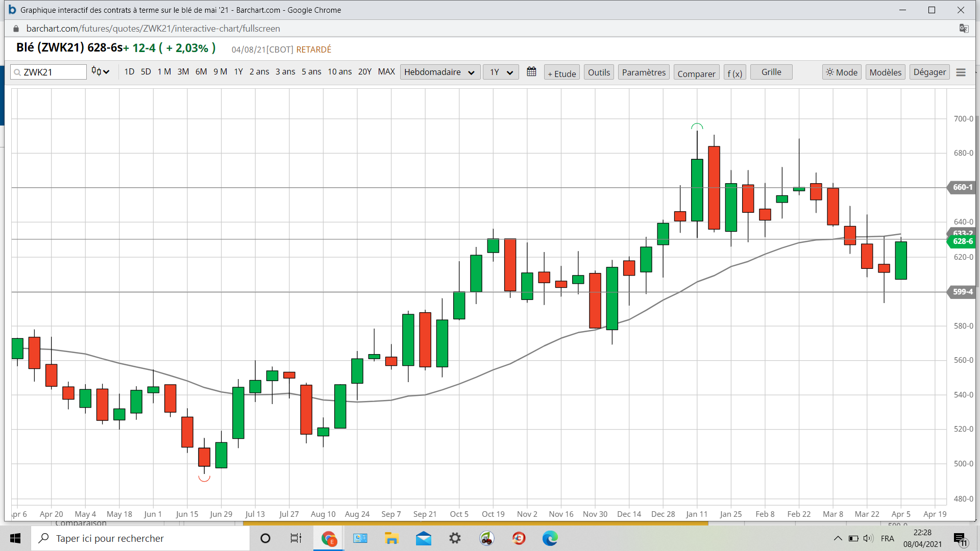Expand the Hebdomadaire frequency dropdown
Image resolution: width=980 pixels, height=551 pixels.
tap(439, 72)
